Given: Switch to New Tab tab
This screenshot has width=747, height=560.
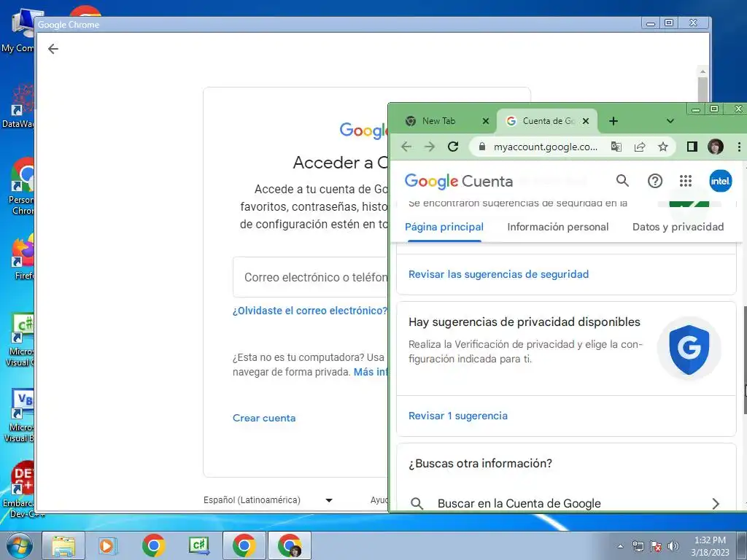Looking at the screenshot, I should [438, 121].
